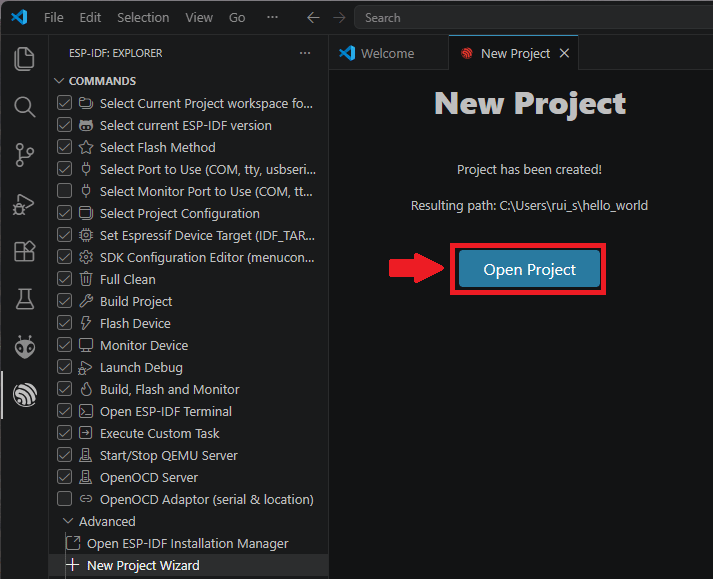Open the Selection menu

pos(143,18)
